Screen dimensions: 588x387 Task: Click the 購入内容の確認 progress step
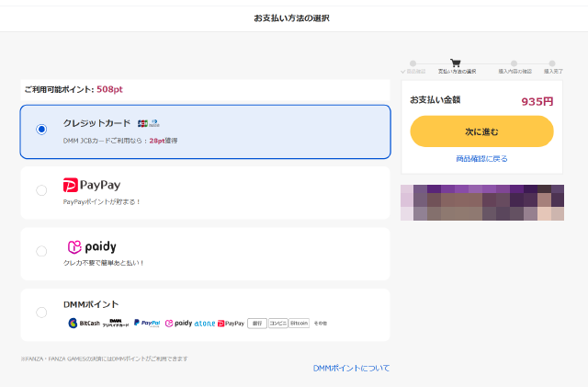coord(514,66)
